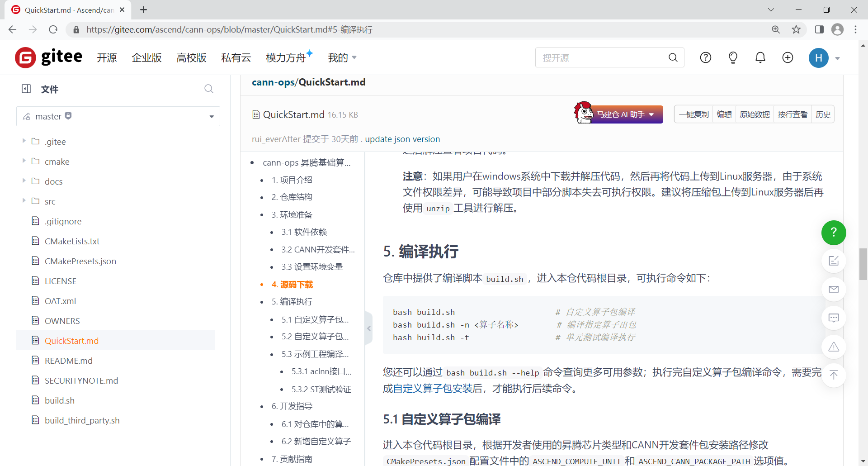Open the floating mail feedback icon
This screenshot has height=466, width=868.
point(834,290)
